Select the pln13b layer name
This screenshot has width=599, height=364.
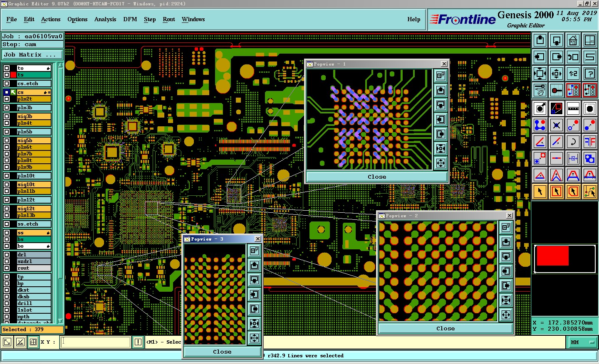[x=34, y=215]
